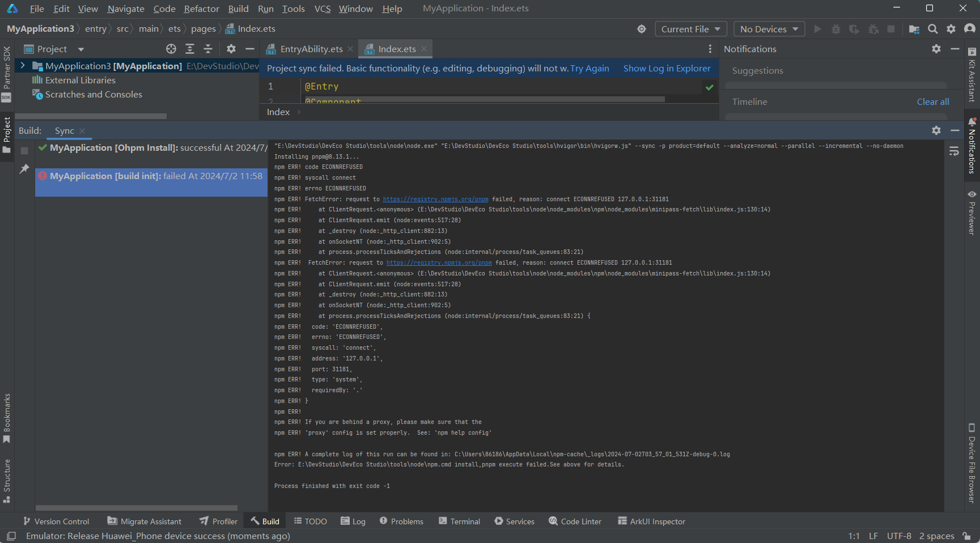This screenshot has height=543, width=980.
Task: Open the TODO tool window
Action: (x=311, y=521)
